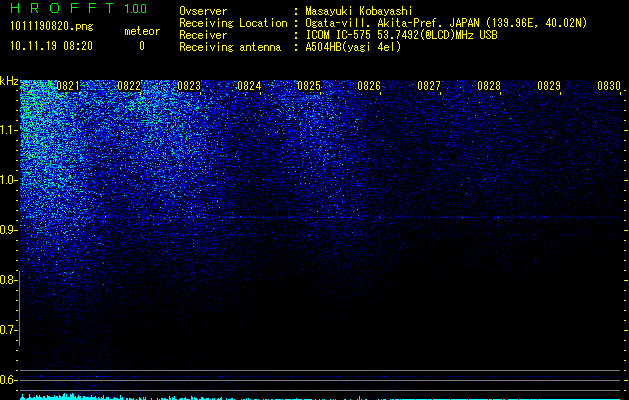Select the A504HB(yagi 4el) antenna text
Screen dimensions: 629x400
tap(353, 47)
